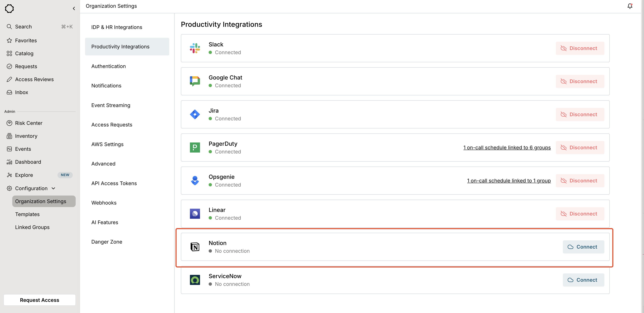The image size is (644, 313).
Task: Click the ServiceNow logo icon
Action: click(195, 280)
